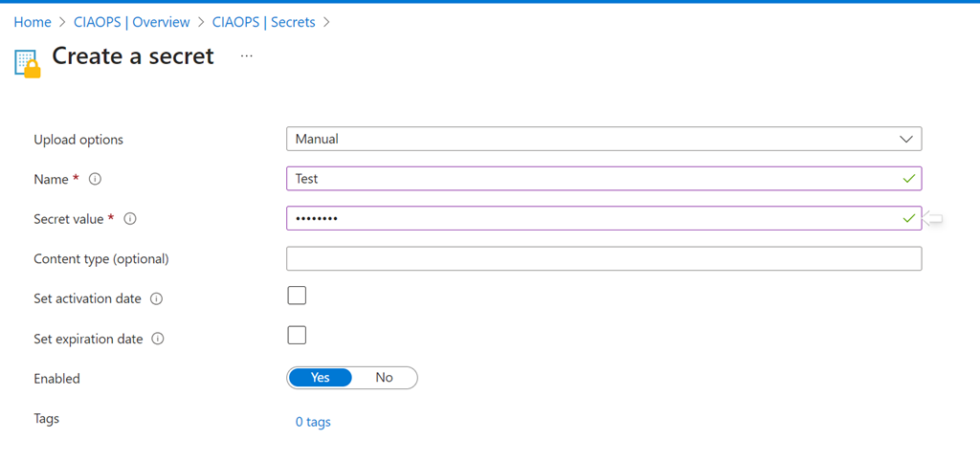980x462 pixels.
Task: Enable the Set activation date checkbox
Action: [x=297, y=295]
